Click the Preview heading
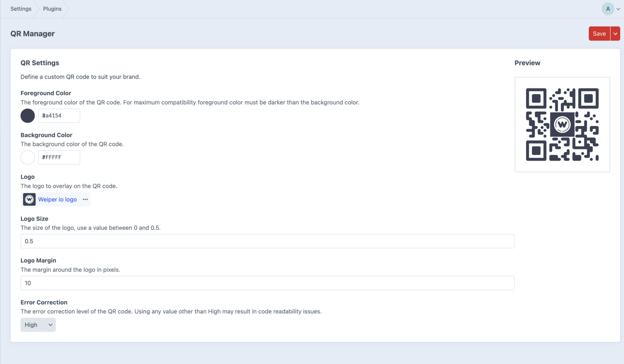The width and height of the screenshot is (624, 364). point(527,63)
